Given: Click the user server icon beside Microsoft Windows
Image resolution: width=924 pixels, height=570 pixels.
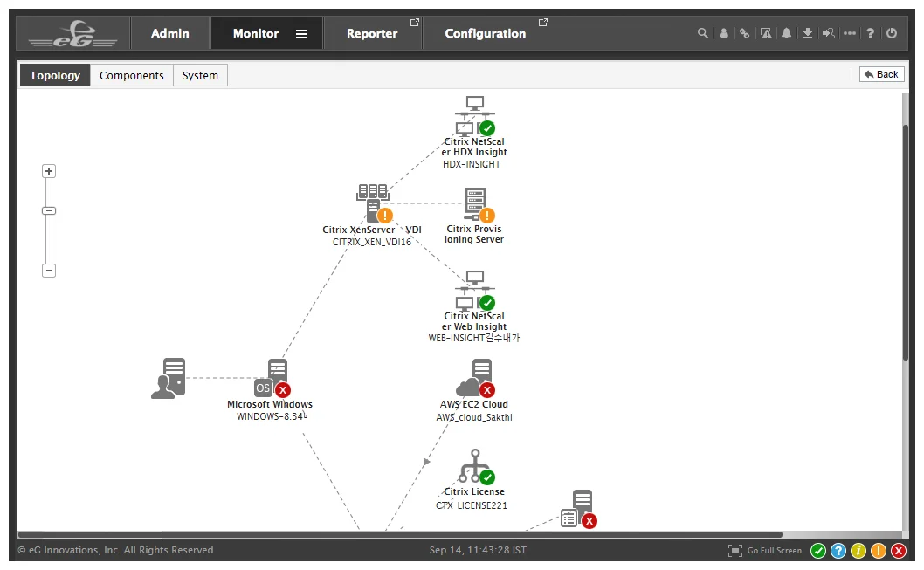Looking at the screenshot, I should point(169,379).
